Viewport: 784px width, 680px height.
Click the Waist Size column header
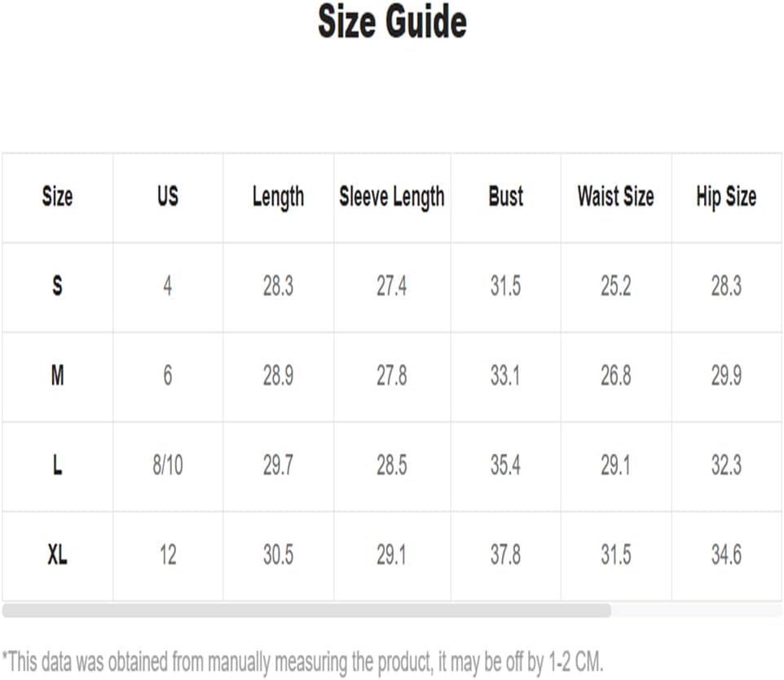[615, 195]
